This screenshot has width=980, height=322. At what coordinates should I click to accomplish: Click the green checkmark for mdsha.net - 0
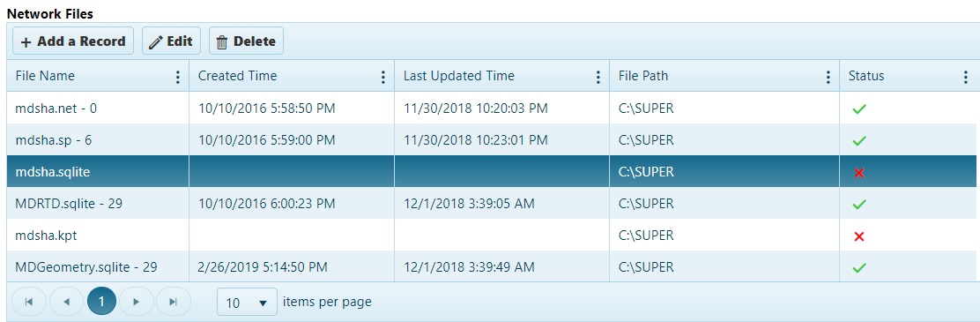[859, 109]
